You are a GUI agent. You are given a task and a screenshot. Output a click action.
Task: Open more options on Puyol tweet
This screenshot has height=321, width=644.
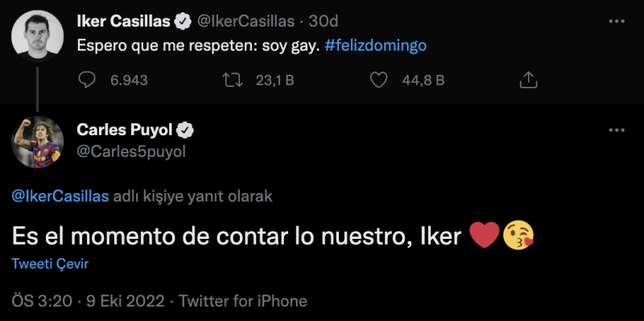[617, 130]
